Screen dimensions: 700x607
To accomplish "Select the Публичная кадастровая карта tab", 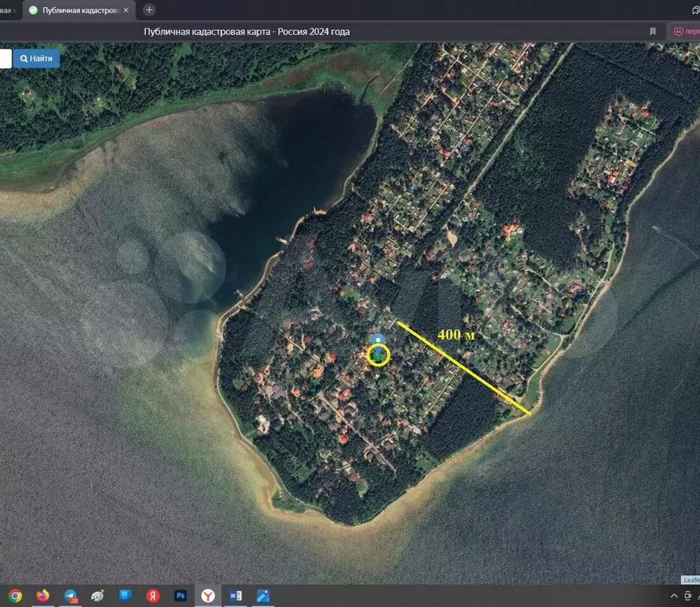I will tap(75, 10).
